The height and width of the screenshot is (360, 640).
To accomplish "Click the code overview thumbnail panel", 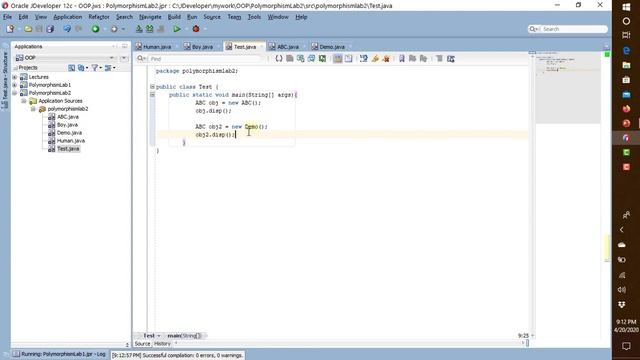I will (567, 87).
